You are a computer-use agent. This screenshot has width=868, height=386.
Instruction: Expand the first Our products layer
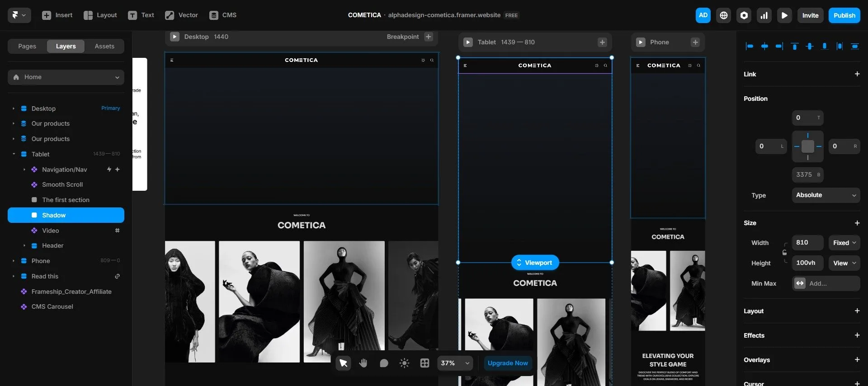(x=14, y=123)
